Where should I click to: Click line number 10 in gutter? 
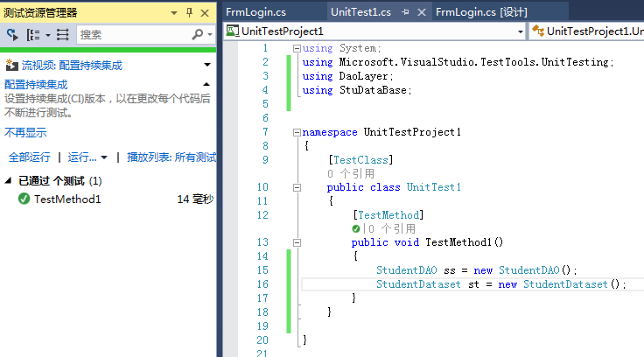click(x=262, y=187)
